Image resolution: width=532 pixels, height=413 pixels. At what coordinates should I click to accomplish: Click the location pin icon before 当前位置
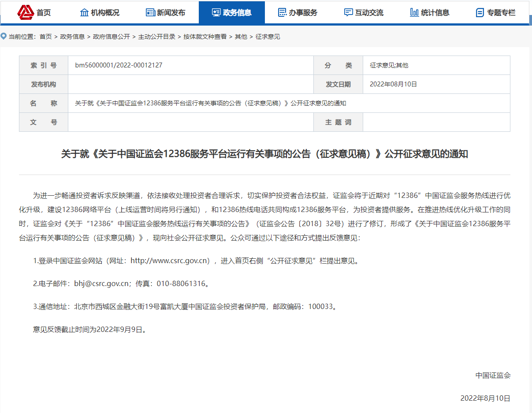[x=4, y=36]
